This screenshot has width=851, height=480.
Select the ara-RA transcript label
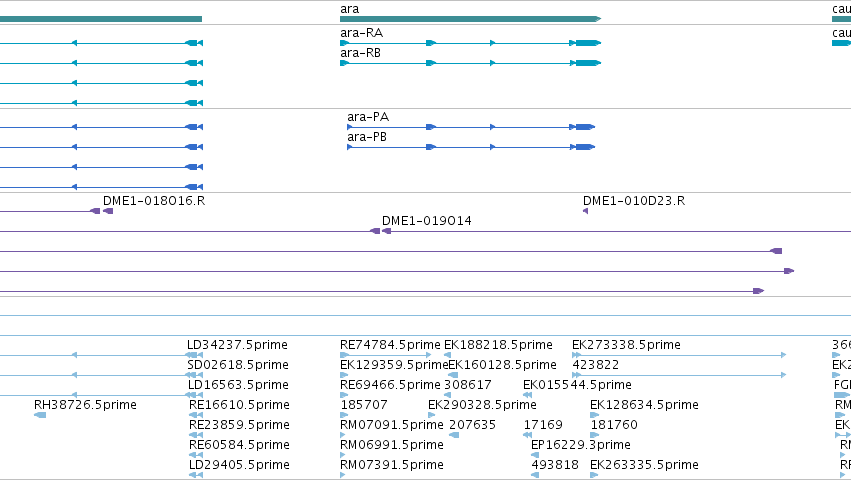click(x=361, y=33)
